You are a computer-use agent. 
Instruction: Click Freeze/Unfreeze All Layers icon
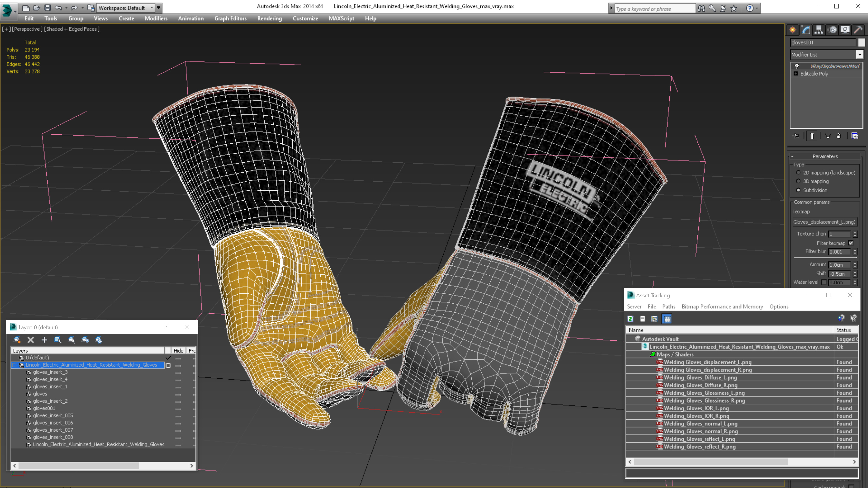(x=99, y=340)
